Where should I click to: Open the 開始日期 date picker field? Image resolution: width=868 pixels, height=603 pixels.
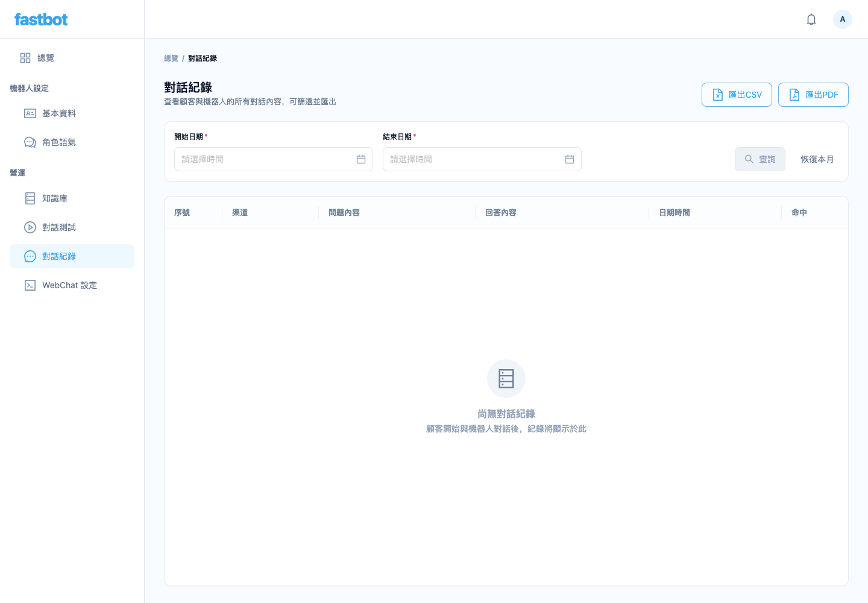pos(274,159)
